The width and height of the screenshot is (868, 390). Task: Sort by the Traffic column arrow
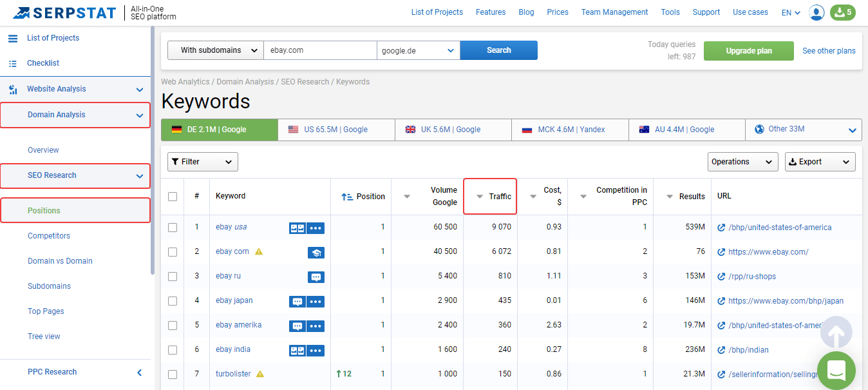(479, 197)
